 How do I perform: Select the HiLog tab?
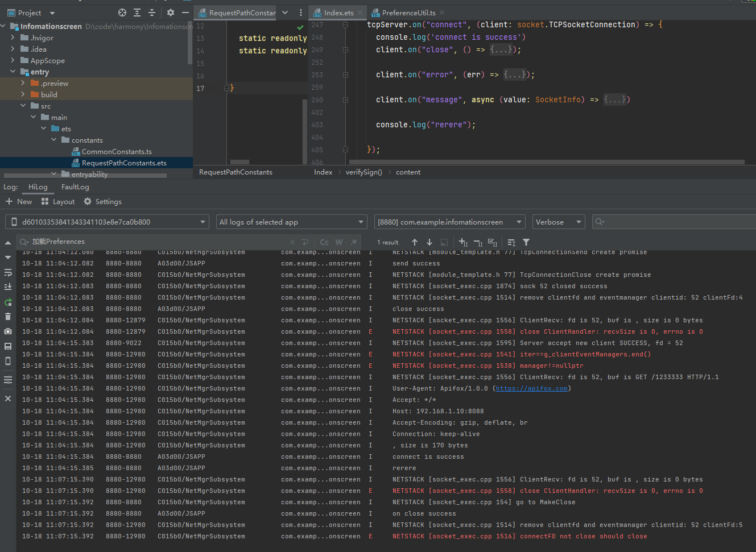pyautogui.click(x=38, y=187)
